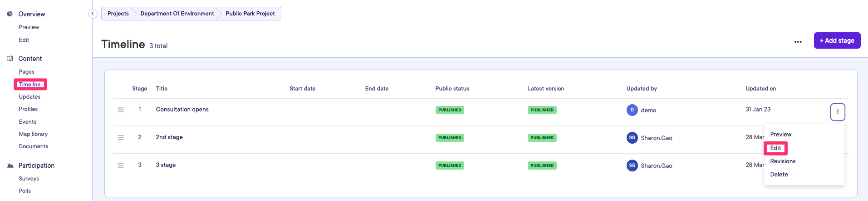Click the drag handle for 3 stage
Image resolution: width=868 pixels, height=201 pixels.
[x=121, y=166]
